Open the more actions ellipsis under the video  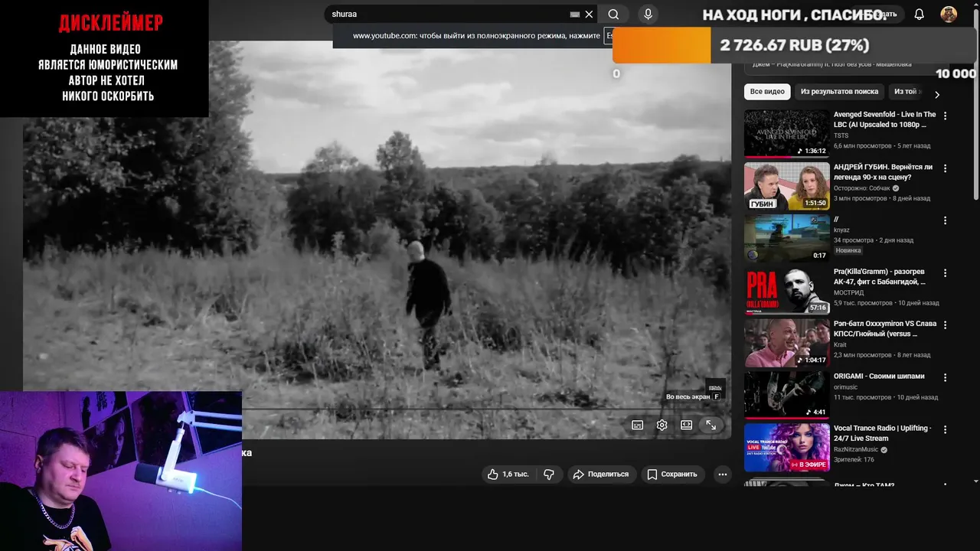pos(722,474)
